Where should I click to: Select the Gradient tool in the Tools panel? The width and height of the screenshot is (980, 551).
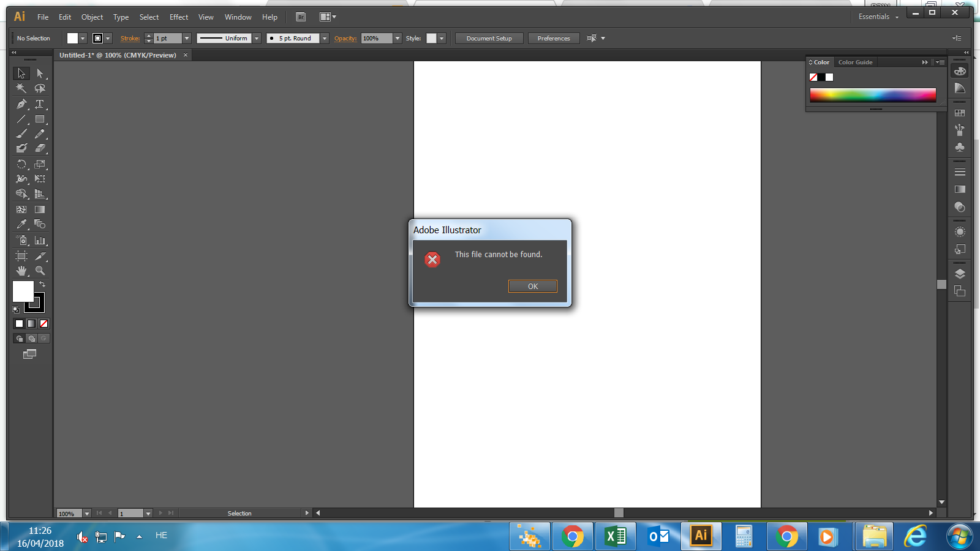[x=40, y=209]
